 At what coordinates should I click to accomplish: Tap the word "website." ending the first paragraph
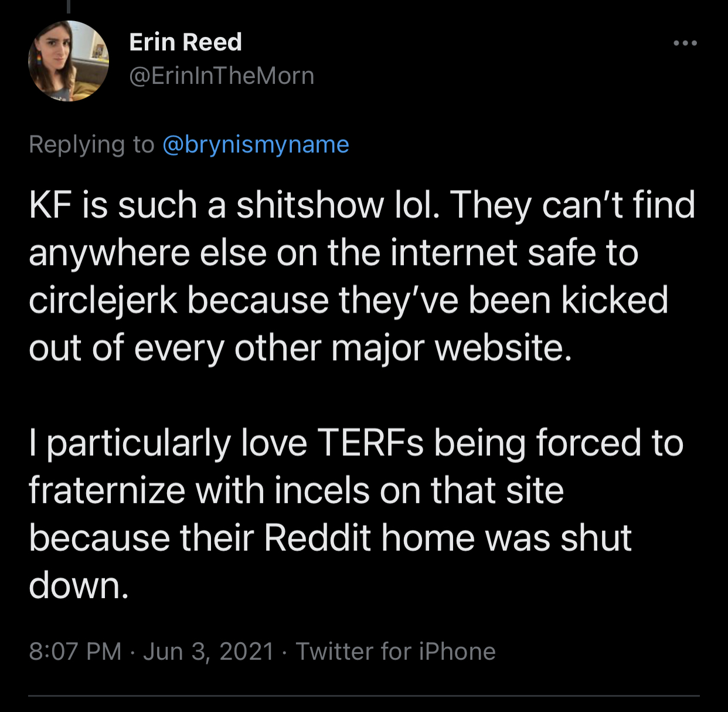(503, 348)
